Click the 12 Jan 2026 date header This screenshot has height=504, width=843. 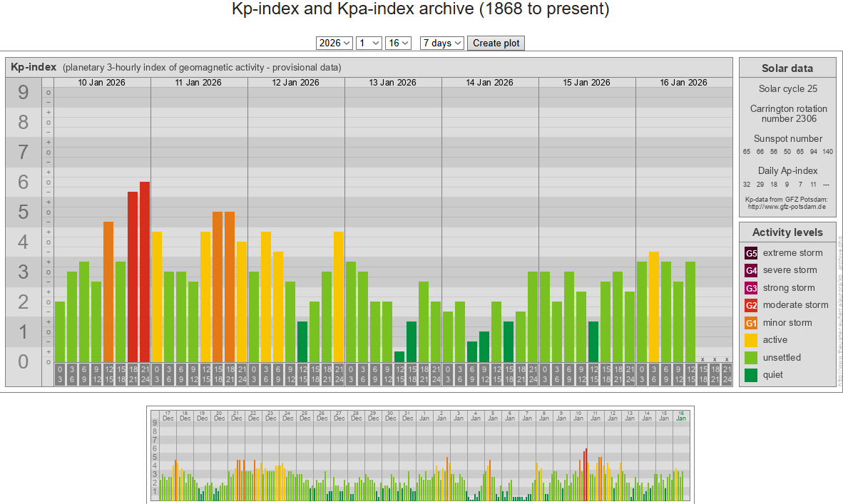coord(296,82)
